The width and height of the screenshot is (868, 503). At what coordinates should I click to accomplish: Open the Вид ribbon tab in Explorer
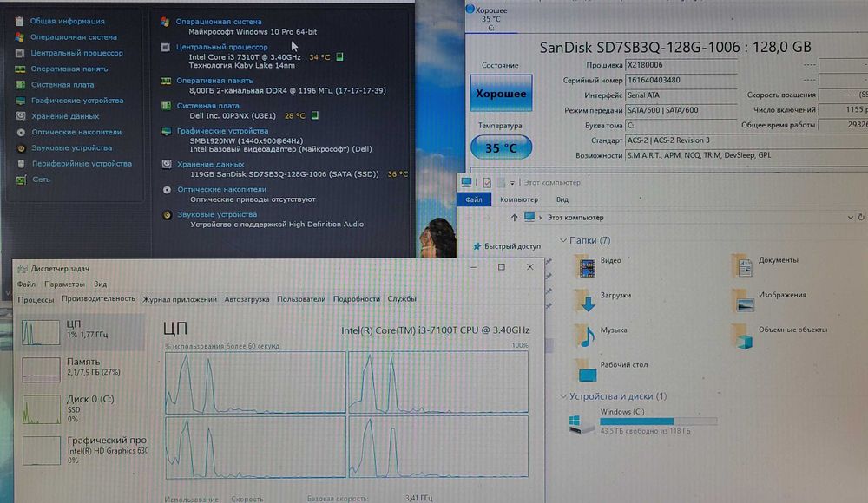coord(562,199)
